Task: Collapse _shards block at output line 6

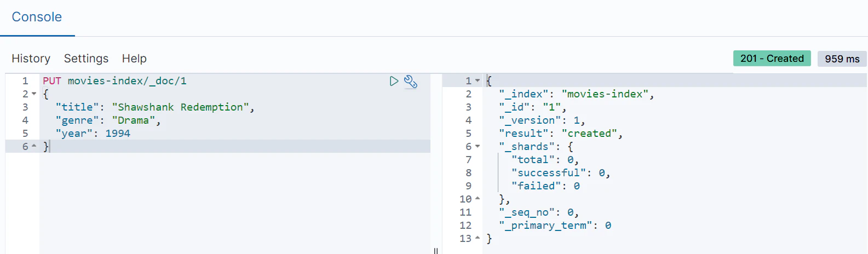Action: coord(478,147)
